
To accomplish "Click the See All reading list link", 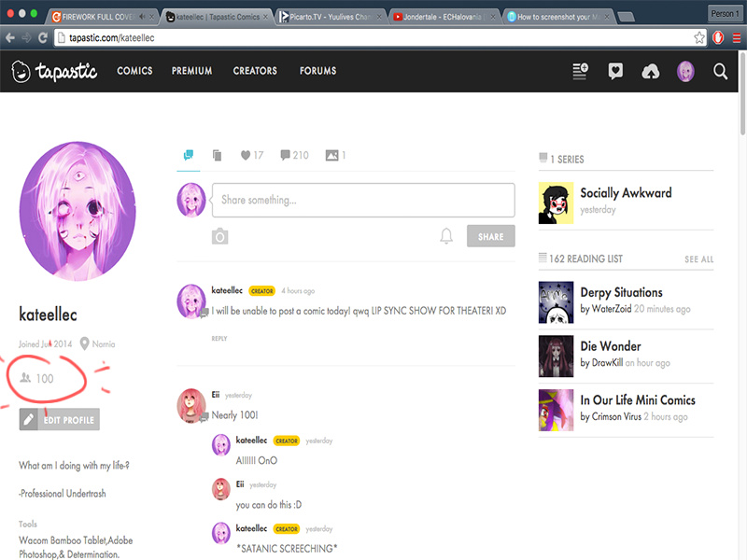I will pos(698,259).
